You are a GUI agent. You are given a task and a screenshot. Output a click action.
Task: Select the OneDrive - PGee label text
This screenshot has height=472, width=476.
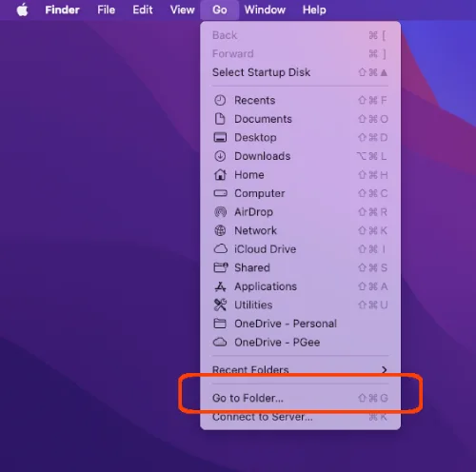[x=277, y=343]
